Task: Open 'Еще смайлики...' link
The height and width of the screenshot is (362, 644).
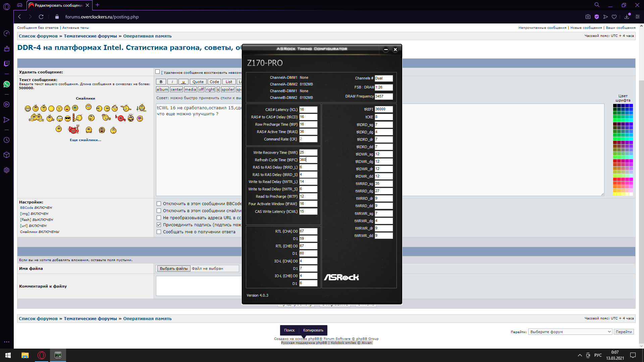Action: coord(85,140)
